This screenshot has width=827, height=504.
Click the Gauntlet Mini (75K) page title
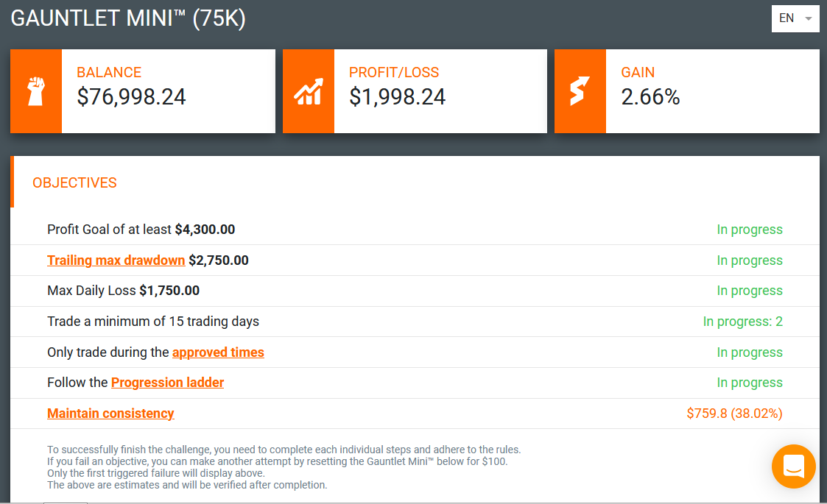click(128, 18)
